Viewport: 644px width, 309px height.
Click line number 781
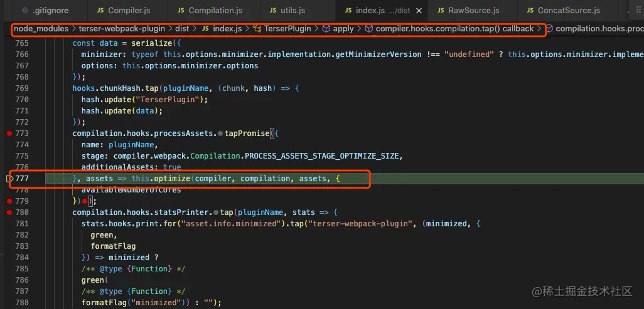tap(22, 224)
